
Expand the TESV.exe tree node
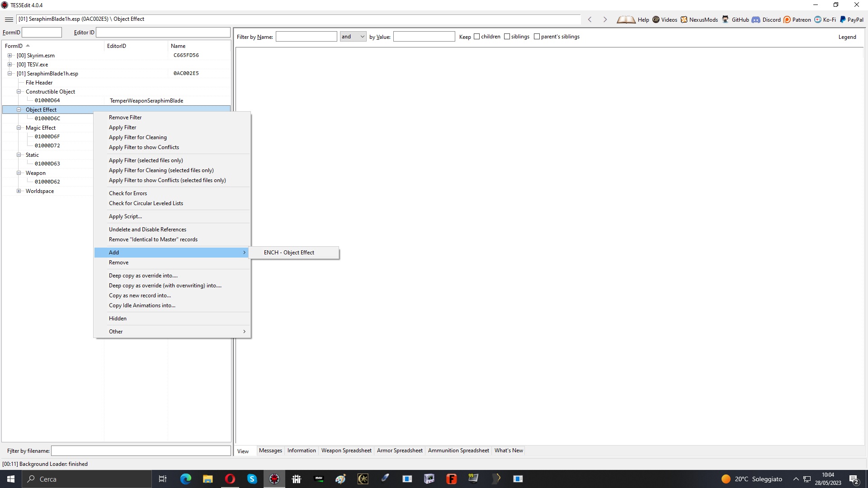[9, 65]
